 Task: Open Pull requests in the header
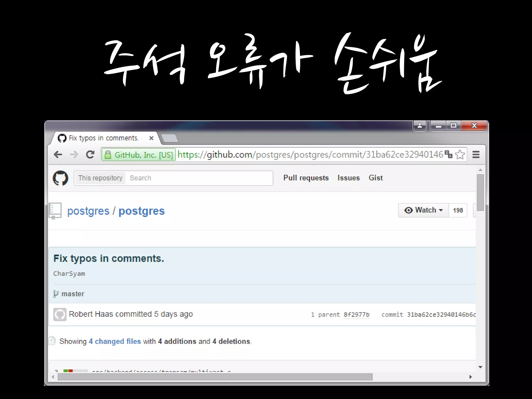pyautogui.click(x=306, y=178)
